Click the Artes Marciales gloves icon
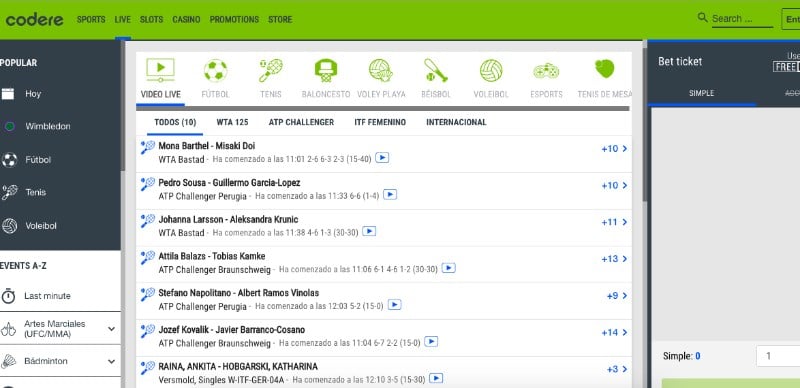Viewport: 800px width, 388px height. point(8,329)
